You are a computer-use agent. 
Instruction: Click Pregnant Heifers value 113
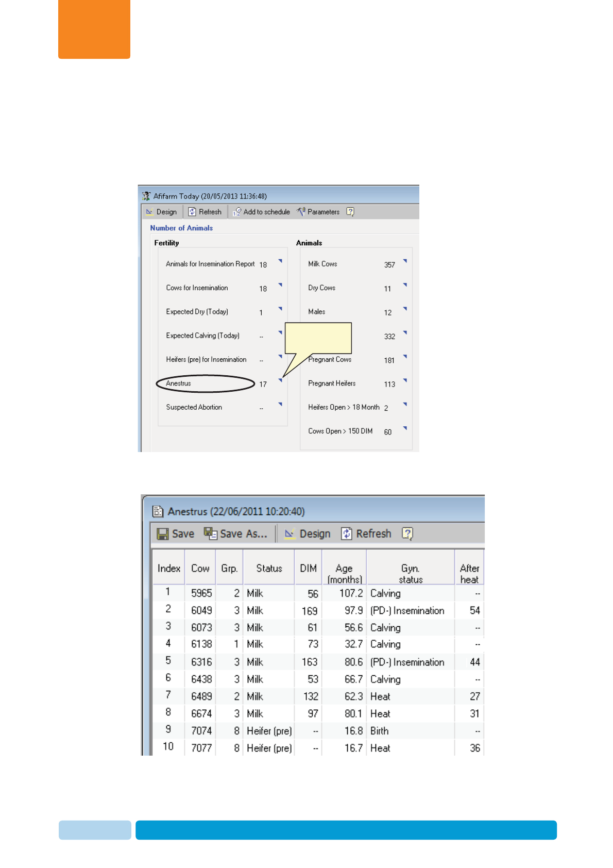pyautogui.click(x=389, y=384)
